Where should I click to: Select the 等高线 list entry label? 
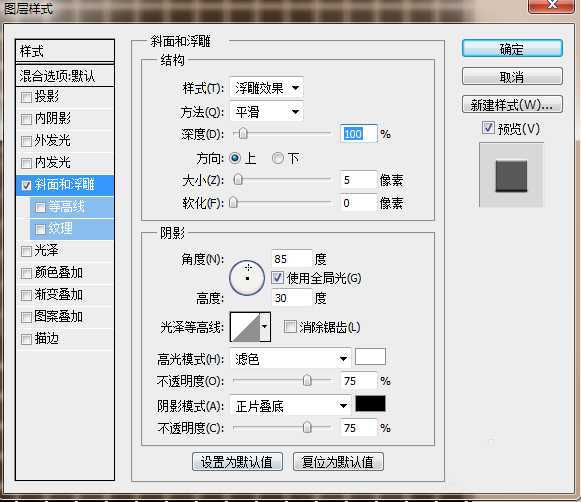tap(66, 206)
